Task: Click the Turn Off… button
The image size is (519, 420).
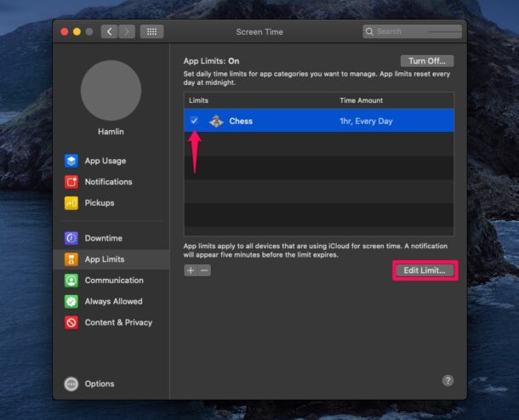Action: coord(427,61)
